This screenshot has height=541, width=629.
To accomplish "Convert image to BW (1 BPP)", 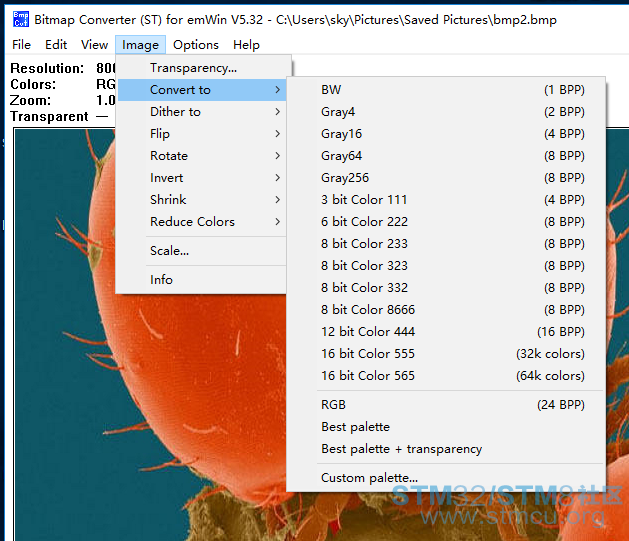I will pyautogui.click(x=446, y=90).
